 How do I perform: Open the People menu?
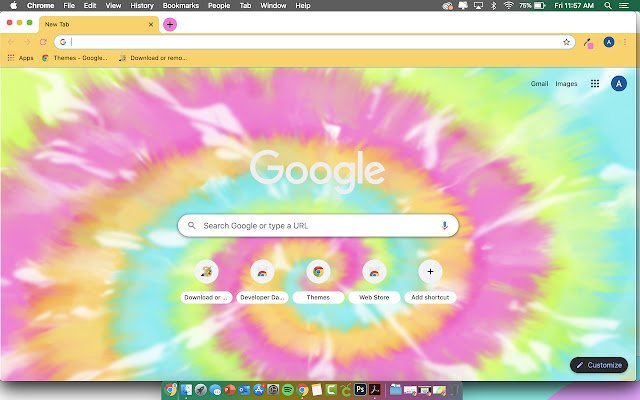[x=219, y=5]
